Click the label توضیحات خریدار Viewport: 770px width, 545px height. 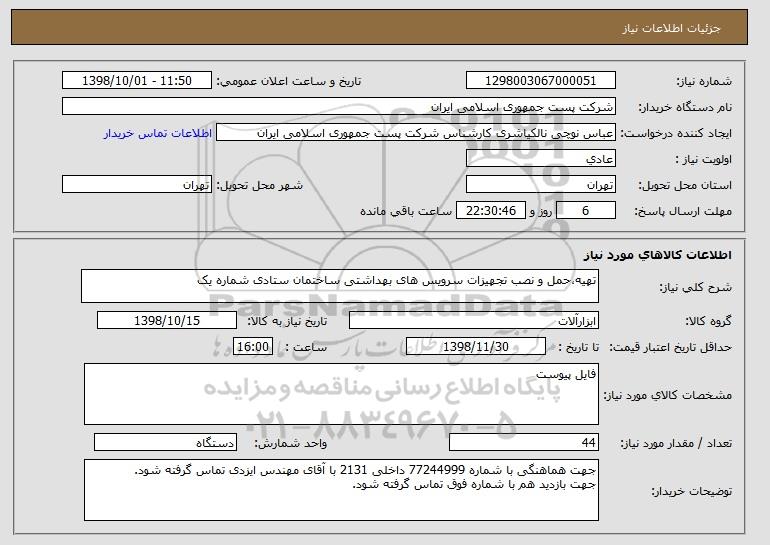coord(691,491)
